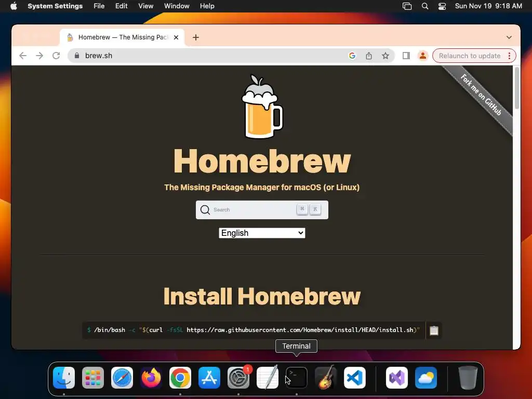This screenshot has width=532, height=399.
Task: Bookmark this page with the star
Action: click(x=385, y=56)
